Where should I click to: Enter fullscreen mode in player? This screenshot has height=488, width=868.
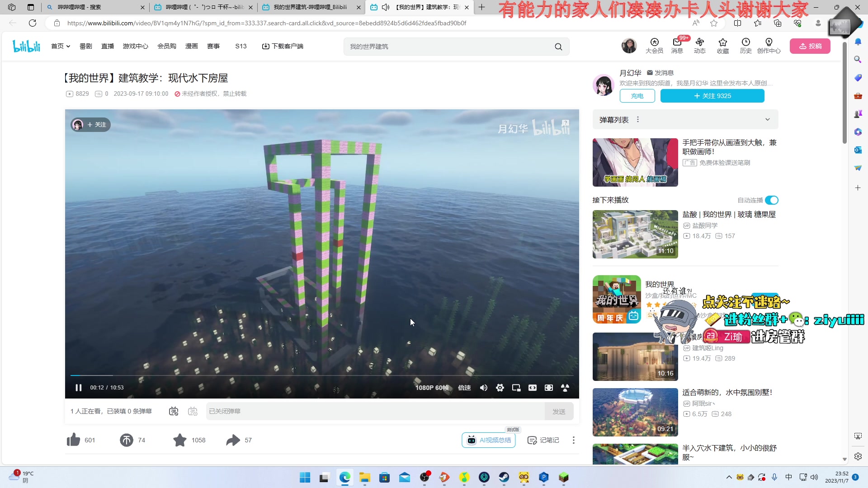[x=565, y=388]
